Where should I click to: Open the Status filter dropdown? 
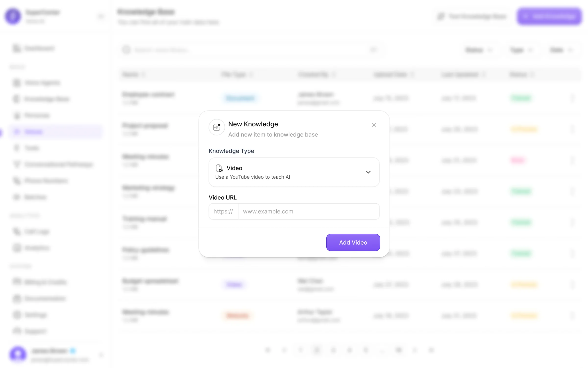(x=478, y=50)
